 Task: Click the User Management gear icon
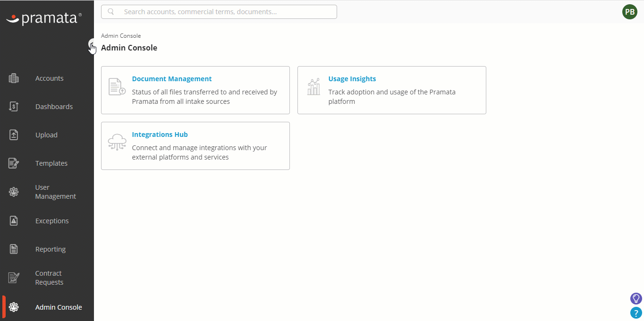click(14, 192)
